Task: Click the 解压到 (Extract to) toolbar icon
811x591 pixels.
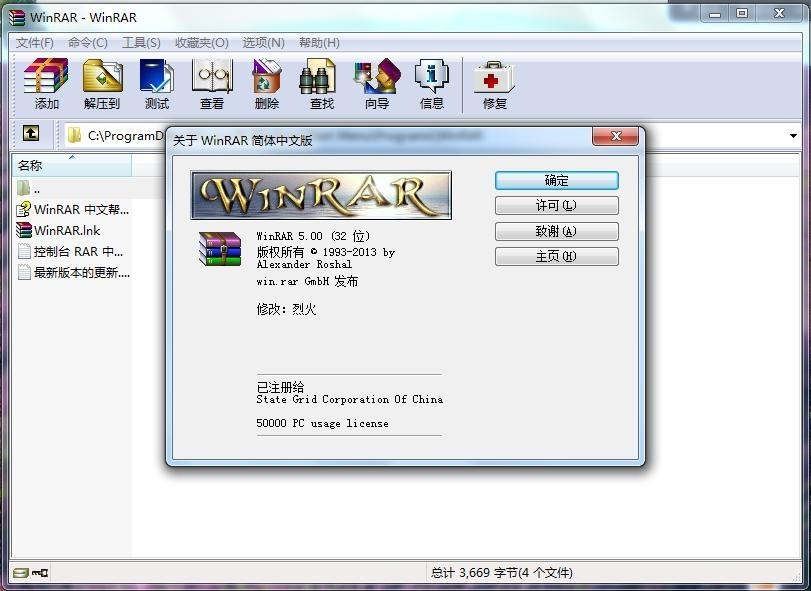Action: point(102,77)
